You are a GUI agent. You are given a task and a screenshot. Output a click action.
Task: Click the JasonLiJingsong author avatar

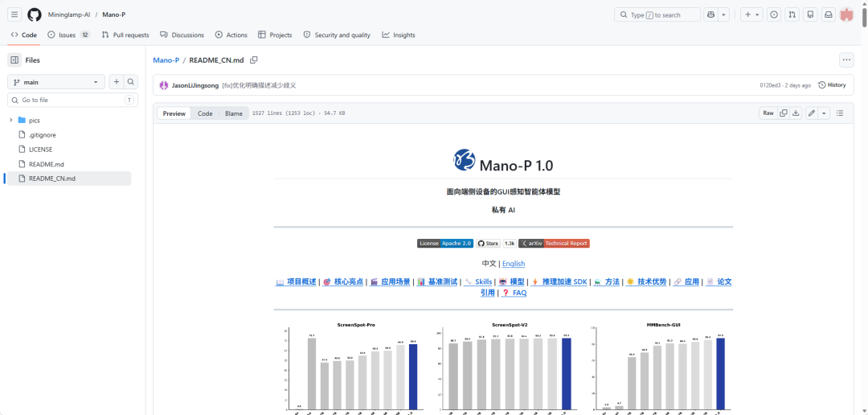(x=163, y=85)
